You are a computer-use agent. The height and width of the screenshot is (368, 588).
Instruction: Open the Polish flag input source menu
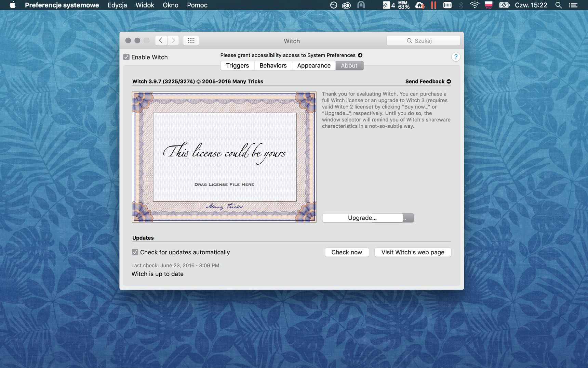click(x=489, y=5)
